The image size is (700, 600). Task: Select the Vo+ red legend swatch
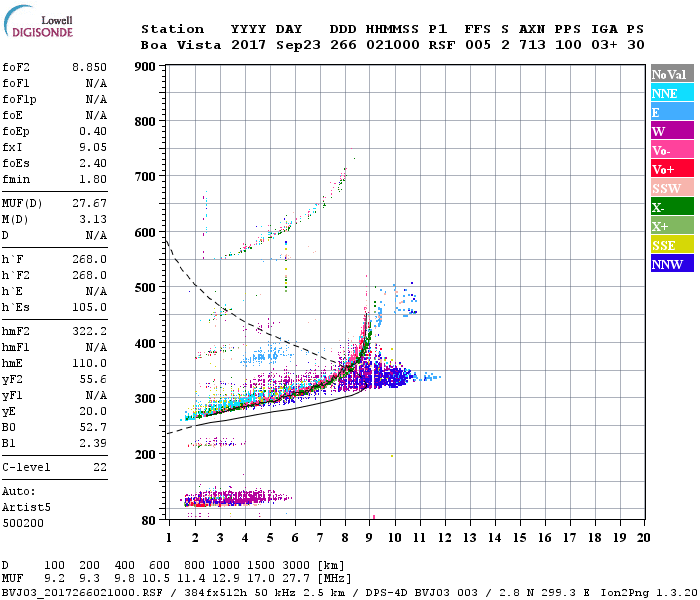click(x=672, y=169)
